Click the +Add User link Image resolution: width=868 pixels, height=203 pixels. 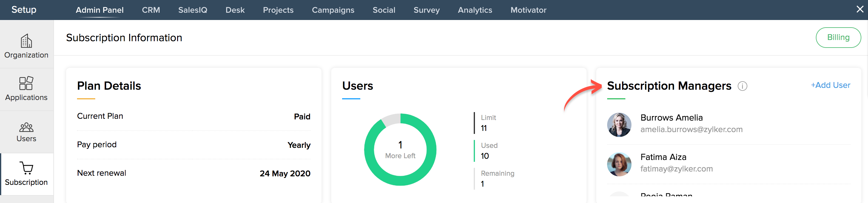830,85
